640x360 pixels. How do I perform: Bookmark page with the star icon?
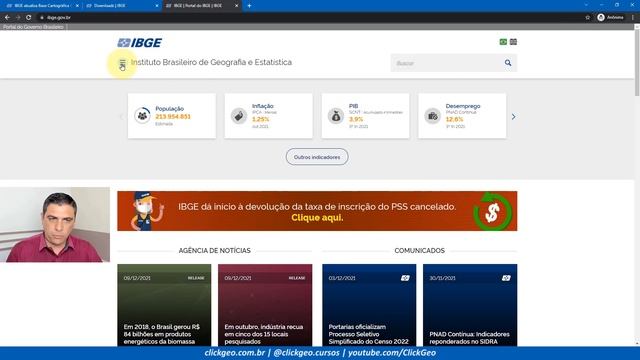[587, 18]
